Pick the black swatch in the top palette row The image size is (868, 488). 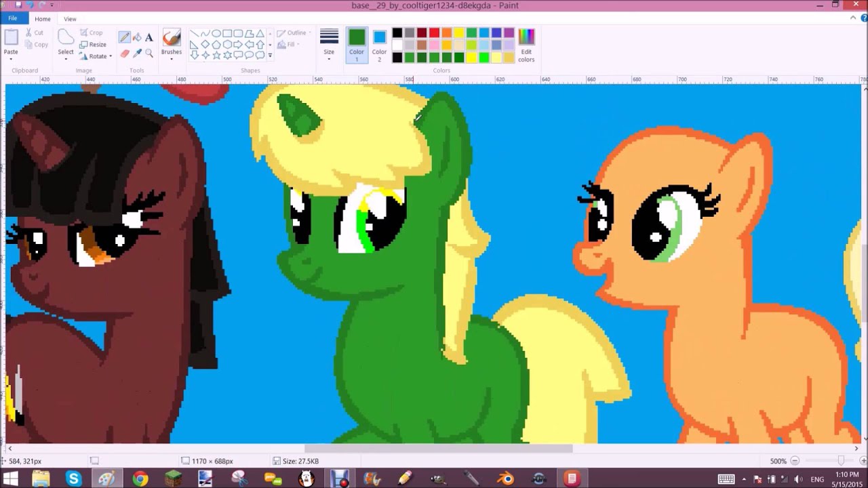coord(397,33)
